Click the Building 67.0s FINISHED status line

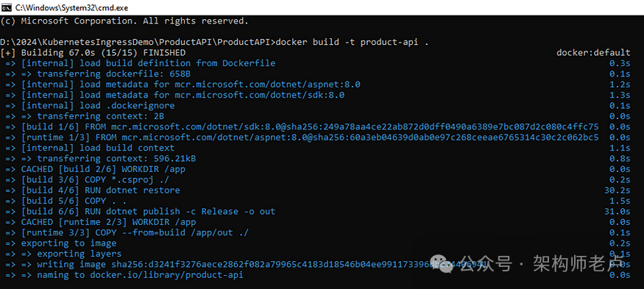click(x=93, y=52)
